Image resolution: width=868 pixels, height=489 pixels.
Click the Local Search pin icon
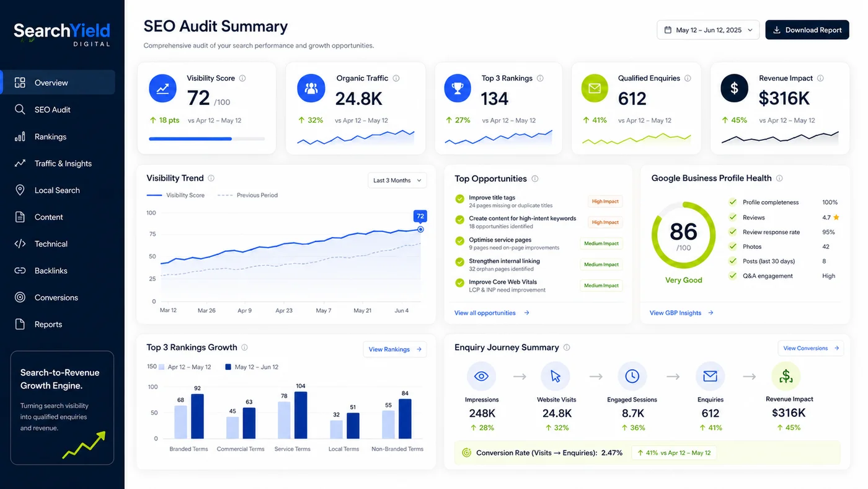[x=20, y=190]
